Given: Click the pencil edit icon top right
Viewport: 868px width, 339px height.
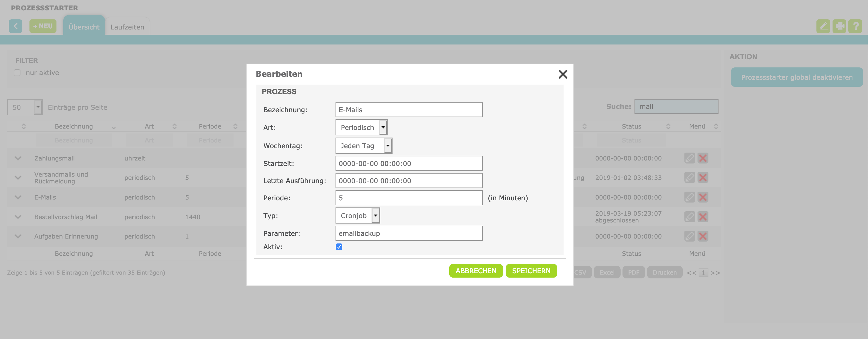Looking at the screenshot, I should tap(823, 26).
